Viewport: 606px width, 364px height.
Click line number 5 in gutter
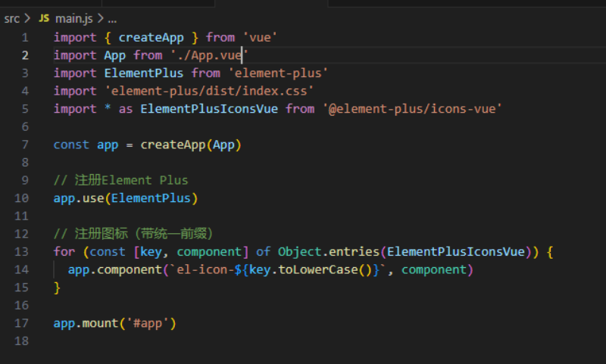[25, 109]
